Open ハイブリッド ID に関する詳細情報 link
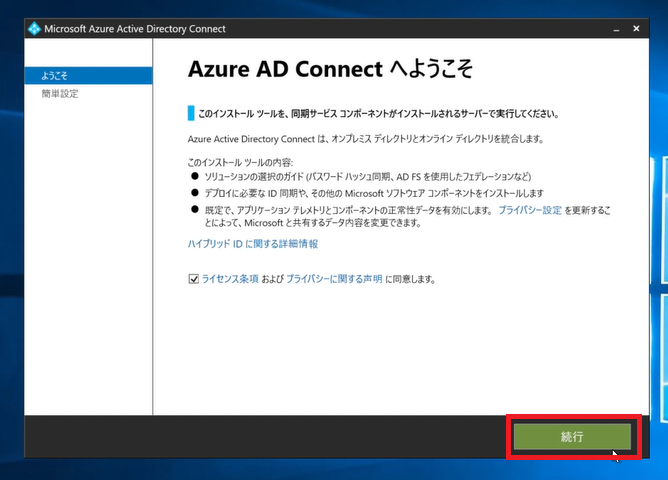The height and width of the screenshot is (480, 668). coord(253,244)
